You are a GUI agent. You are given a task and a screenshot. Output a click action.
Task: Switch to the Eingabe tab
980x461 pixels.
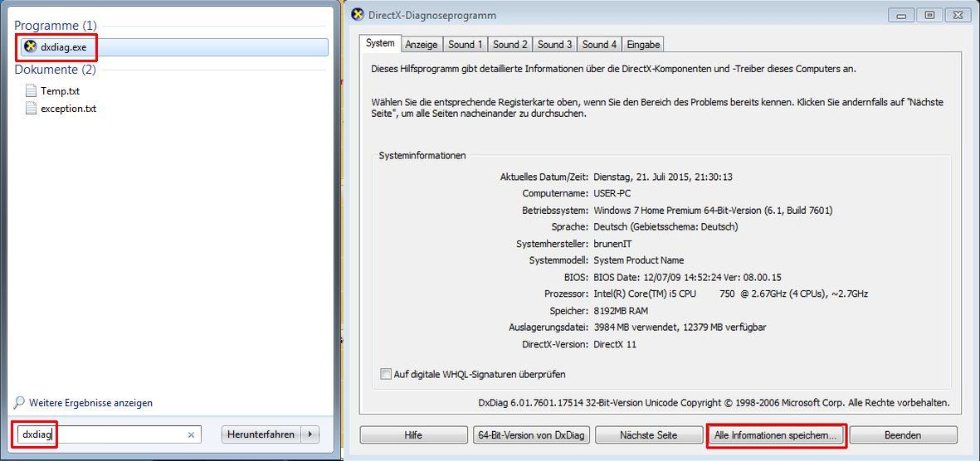643,44
